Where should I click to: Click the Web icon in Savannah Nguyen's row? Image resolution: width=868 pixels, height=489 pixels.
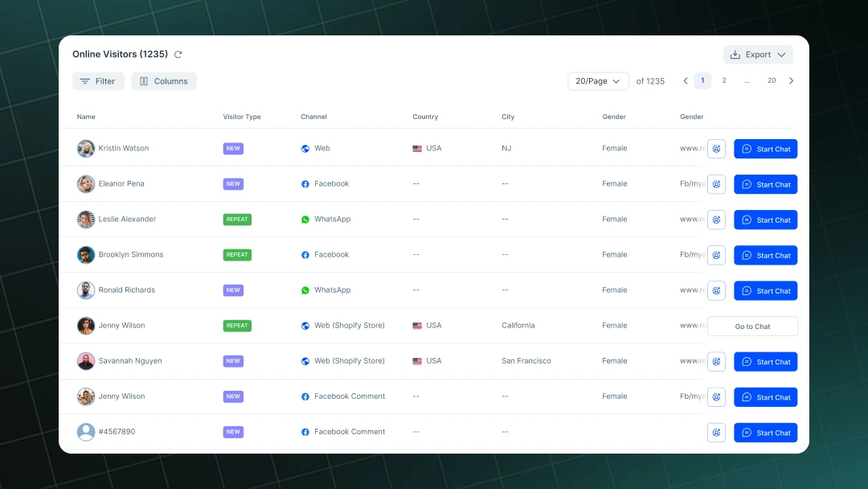[x=305, y=361]
